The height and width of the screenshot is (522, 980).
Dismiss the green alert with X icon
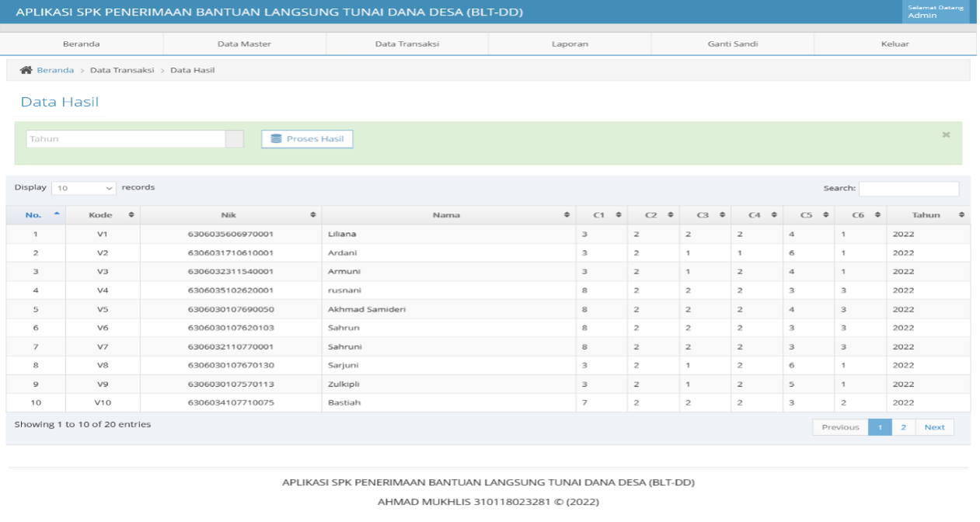pos(946,134)
